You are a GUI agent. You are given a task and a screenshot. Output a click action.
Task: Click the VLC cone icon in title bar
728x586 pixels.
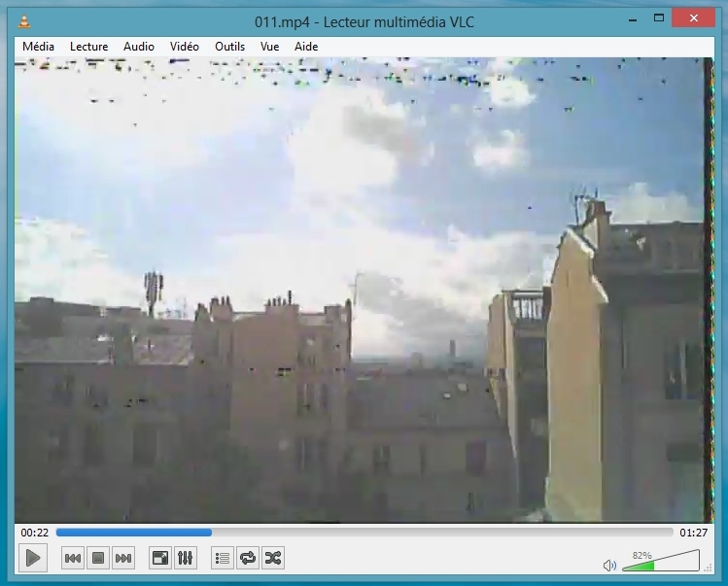(x=24, y=21)
